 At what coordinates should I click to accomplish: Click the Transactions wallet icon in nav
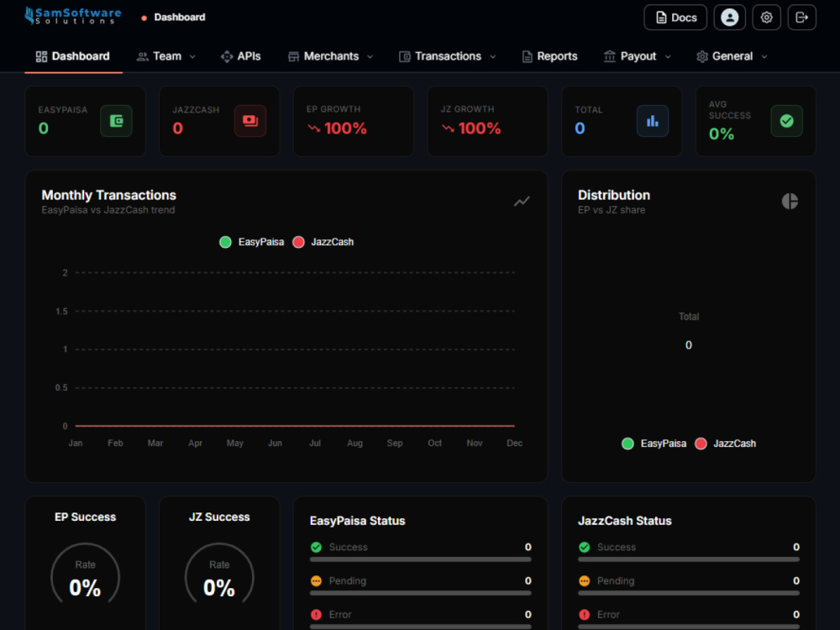click(405, 56)
